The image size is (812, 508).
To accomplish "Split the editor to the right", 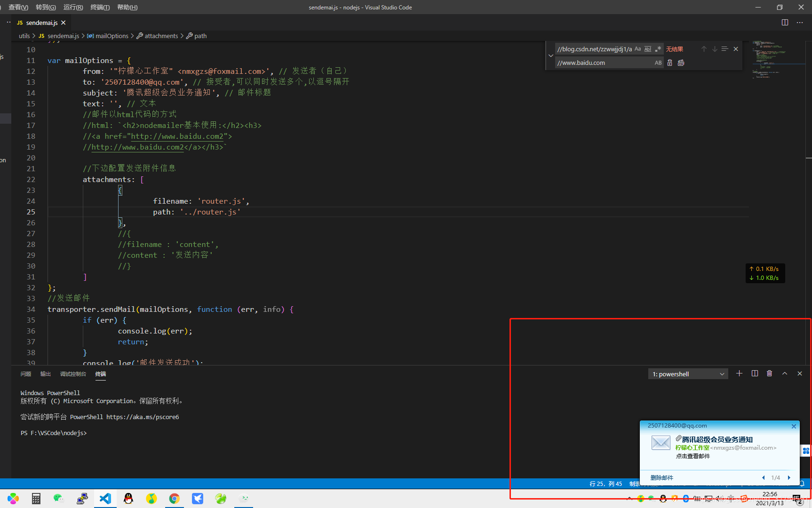I will (785, 22).
